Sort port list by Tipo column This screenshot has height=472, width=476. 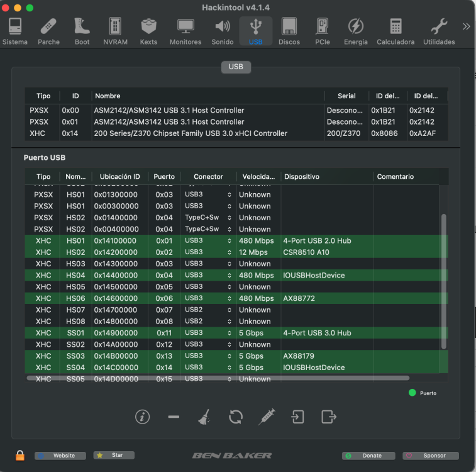point(43,176)
